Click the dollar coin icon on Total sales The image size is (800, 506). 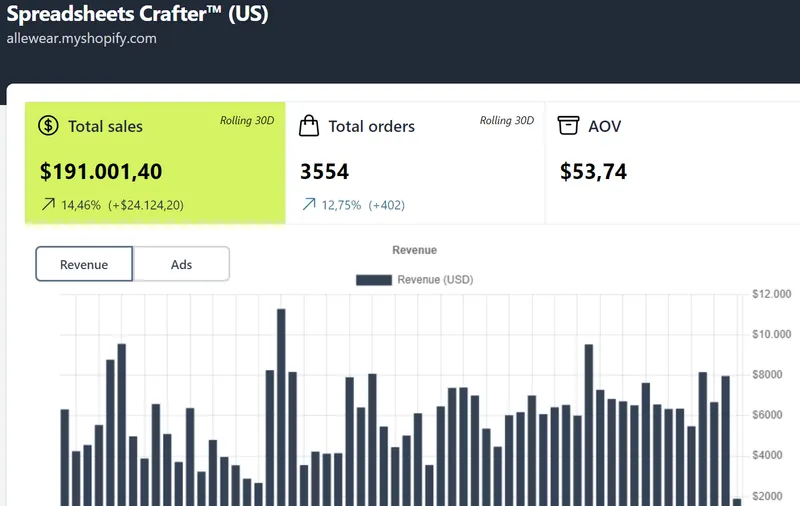point(48,126)
